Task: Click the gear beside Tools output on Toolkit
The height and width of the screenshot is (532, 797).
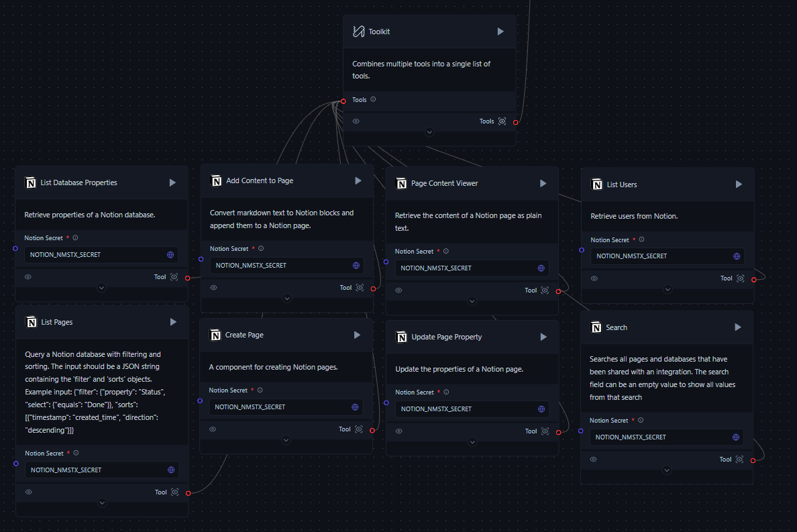Action: click(502, 121)
